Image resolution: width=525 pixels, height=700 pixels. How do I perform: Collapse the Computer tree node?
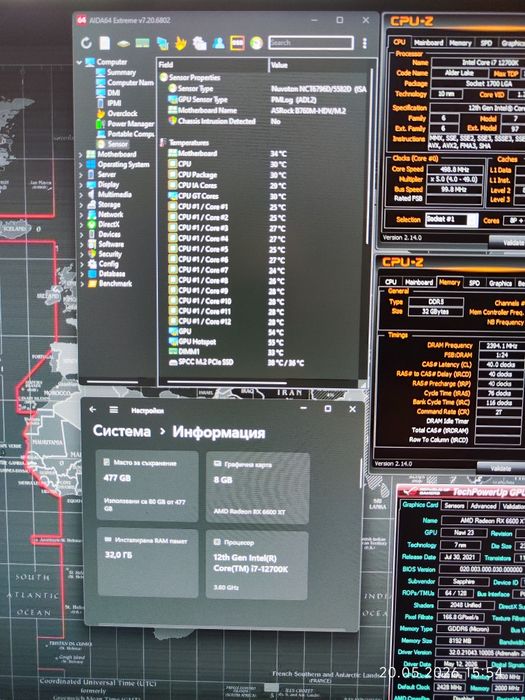pos(80,62)
